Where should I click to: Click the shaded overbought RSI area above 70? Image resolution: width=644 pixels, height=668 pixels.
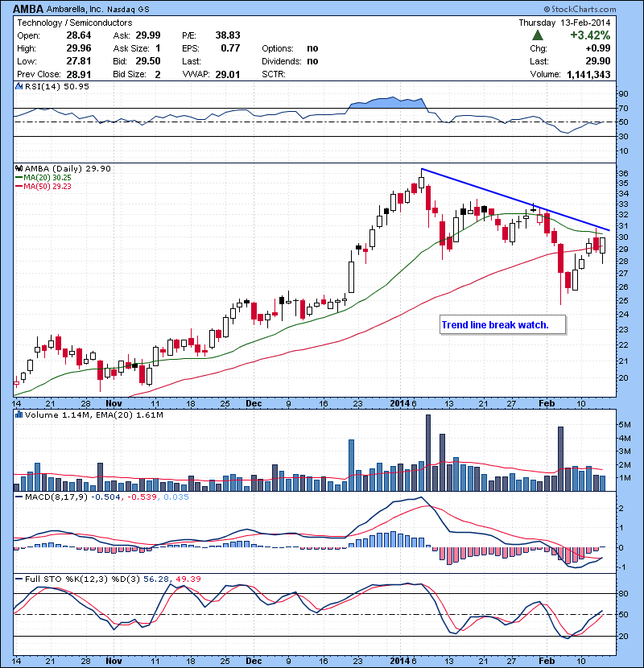click(x=385, y=103)
